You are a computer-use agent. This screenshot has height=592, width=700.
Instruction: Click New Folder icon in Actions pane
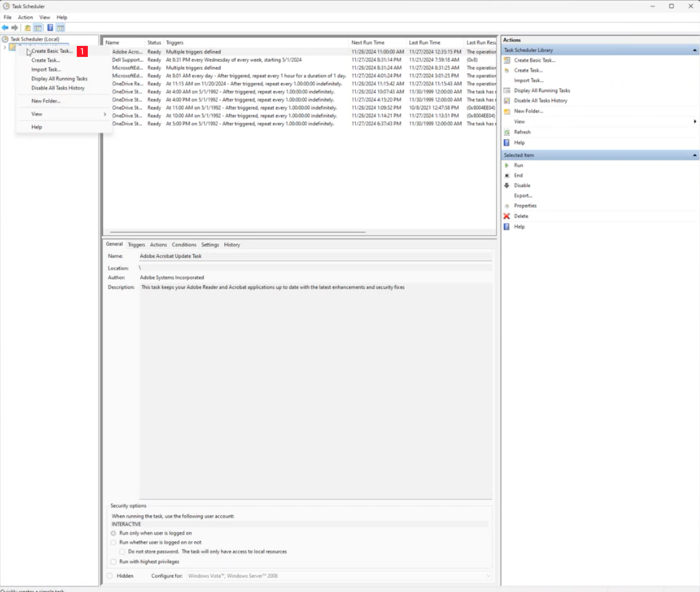[x=507, y=111]
